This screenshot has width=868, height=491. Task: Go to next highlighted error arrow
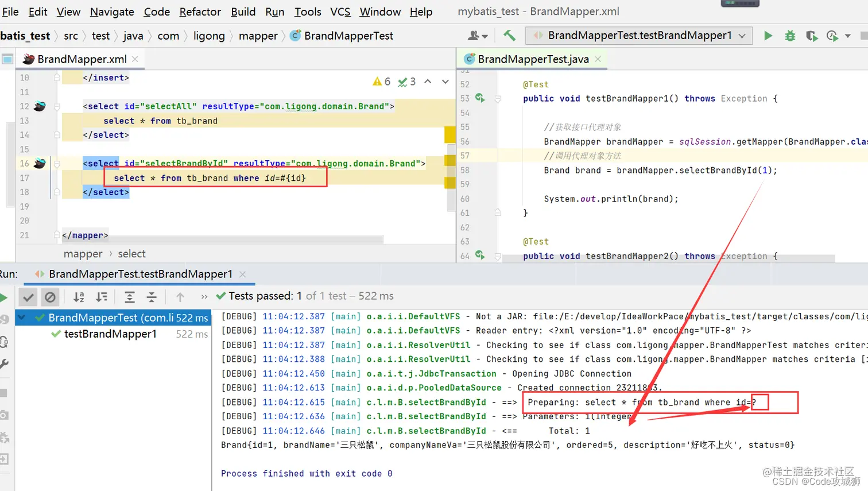[445, 82]
